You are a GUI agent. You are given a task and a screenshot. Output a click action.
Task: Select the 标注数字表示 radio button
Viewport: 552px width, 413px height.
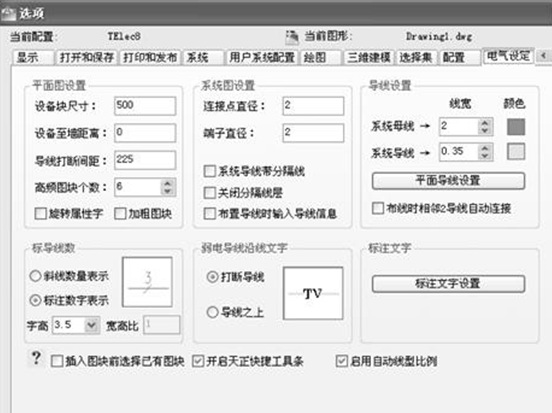click(35, 300)
